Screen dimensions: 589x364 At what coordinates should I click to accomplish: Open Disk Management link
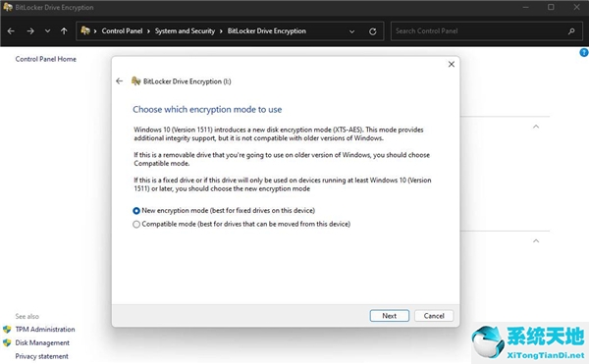point(42,343)
